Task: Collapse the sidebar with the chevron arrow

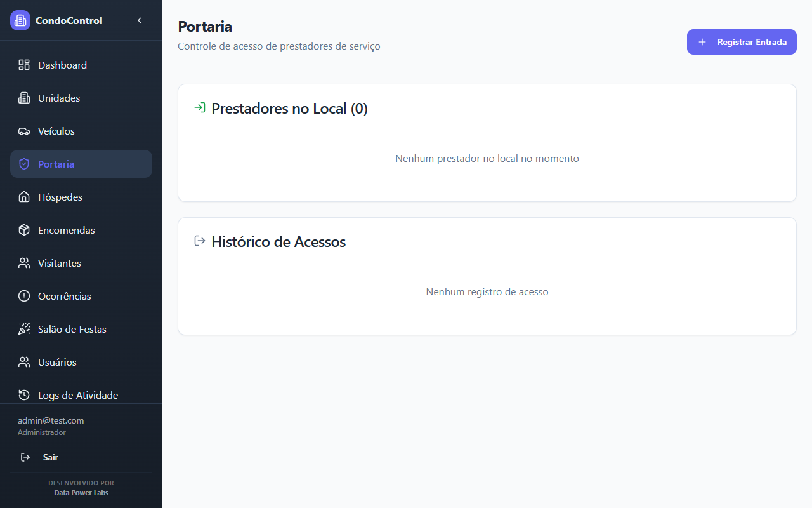Action: (x=140, y=20)
